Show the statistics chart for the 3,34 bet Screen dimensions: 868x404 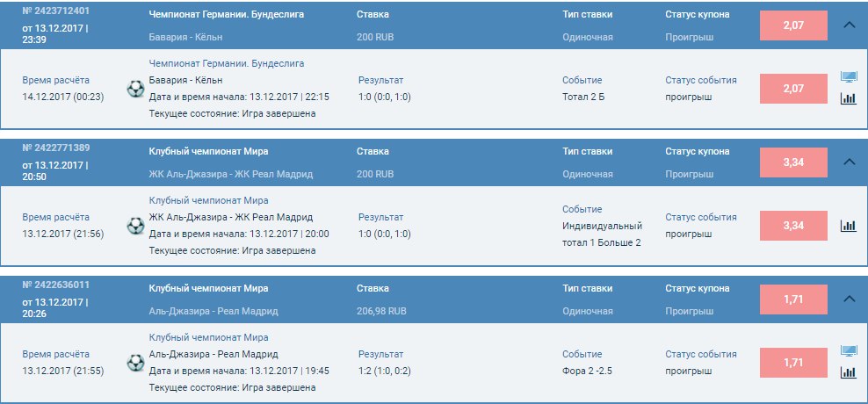coord(849,226)
